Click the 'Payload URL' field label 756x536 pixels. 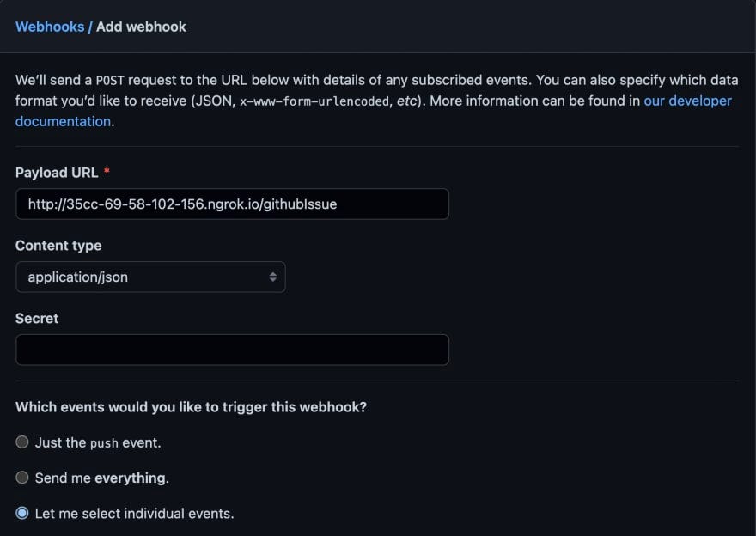57,173
